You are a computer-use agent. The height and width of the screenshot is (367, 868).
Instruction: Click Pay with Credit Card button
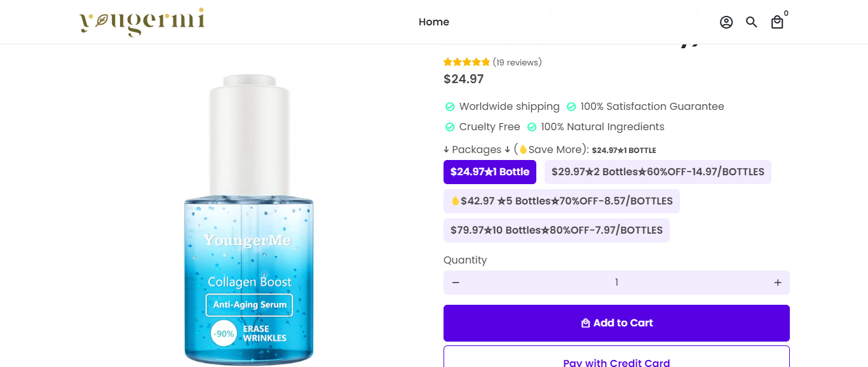616,359
